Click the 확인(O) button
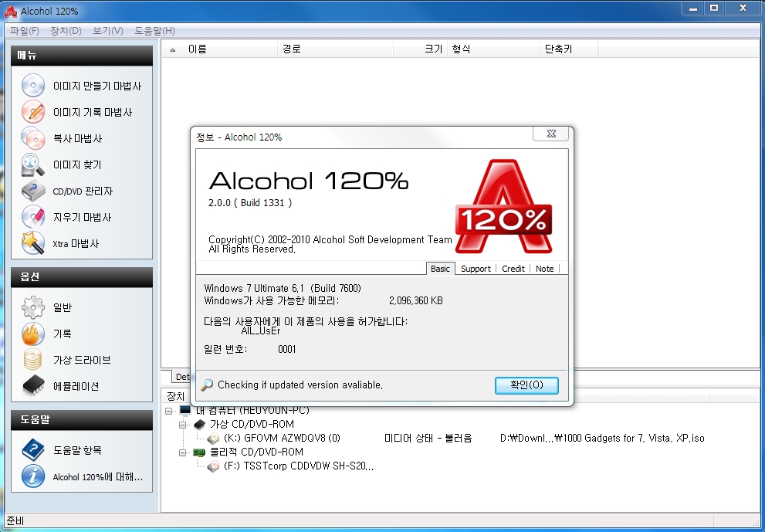765x532 pixels. [x=526, y=385]
